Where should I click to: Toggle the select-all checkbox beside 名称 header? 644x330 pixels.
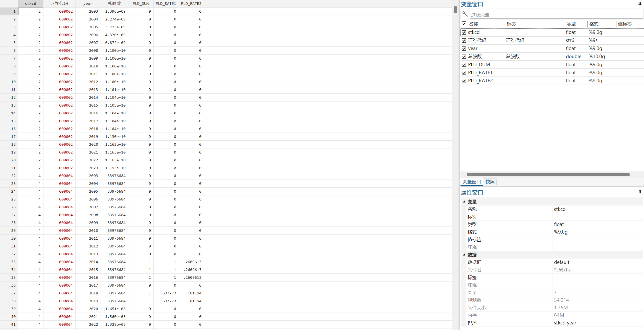[464, 24]
